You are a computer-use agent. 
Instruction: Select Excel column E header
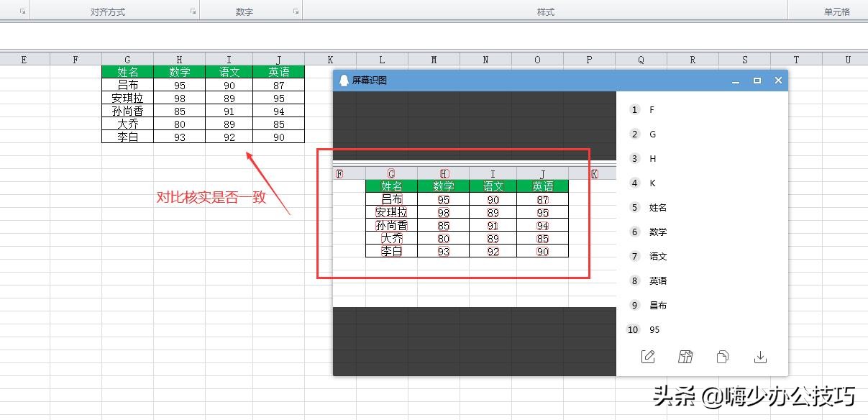point(24,60)
